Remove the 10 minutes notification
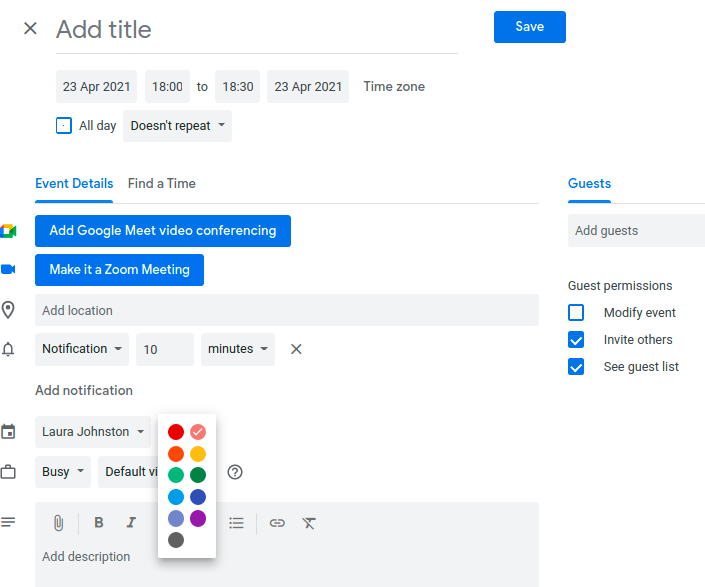The width and height of the screenshot is (705, 587). coord(296,349)
